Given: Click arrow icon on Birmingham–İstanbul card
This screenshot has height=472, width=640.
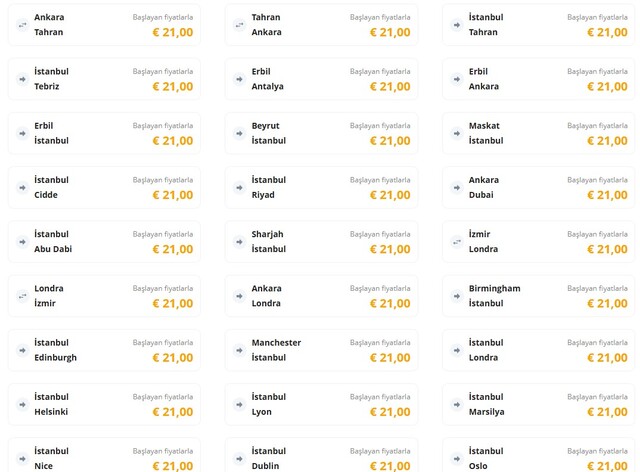Looking at the screenshot, I should click(x=456, y=295).
